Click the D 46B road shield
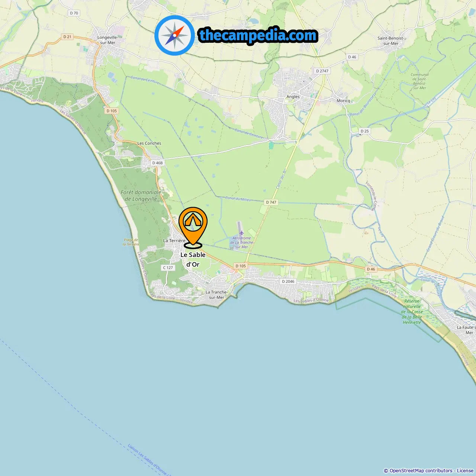Image resolution: width=476 pixels, height=476 pixels. pos(157,163)
